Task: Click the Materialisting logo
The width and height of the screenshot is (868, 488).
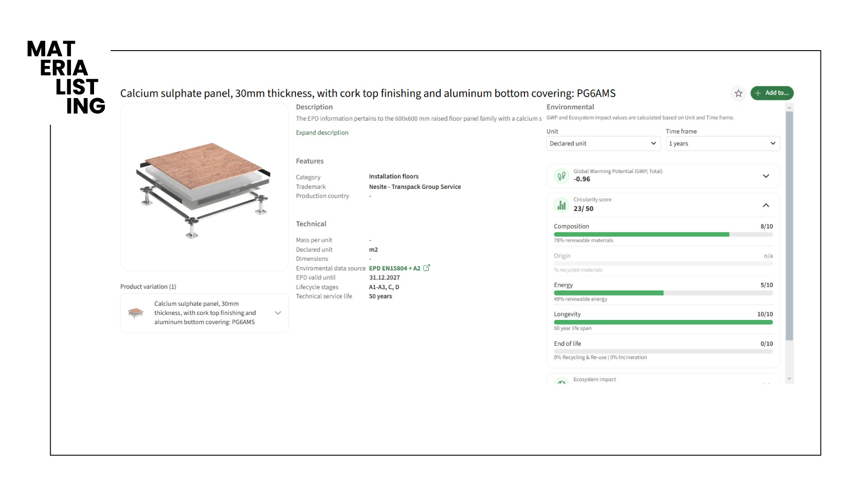Action: pos(66,77)
